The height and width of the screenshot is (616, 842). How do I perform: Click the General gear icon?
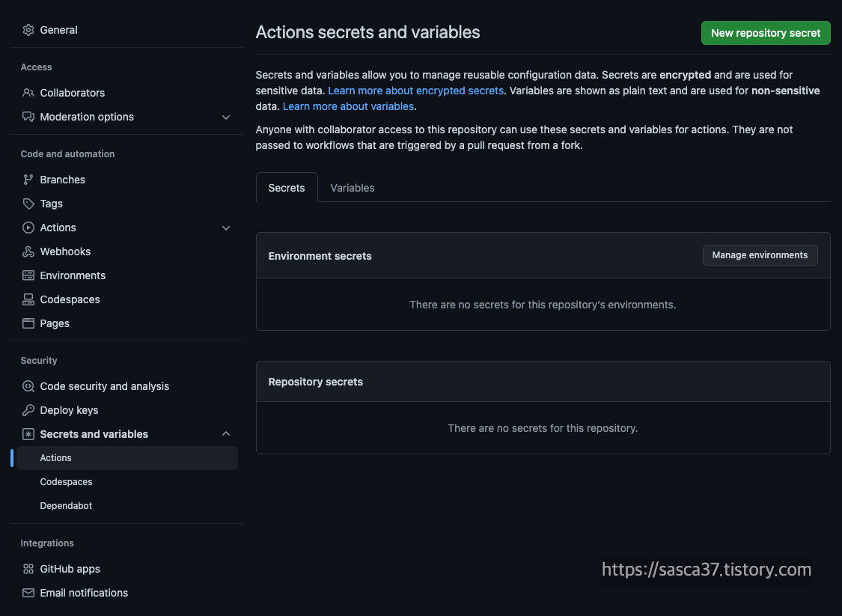28,30
